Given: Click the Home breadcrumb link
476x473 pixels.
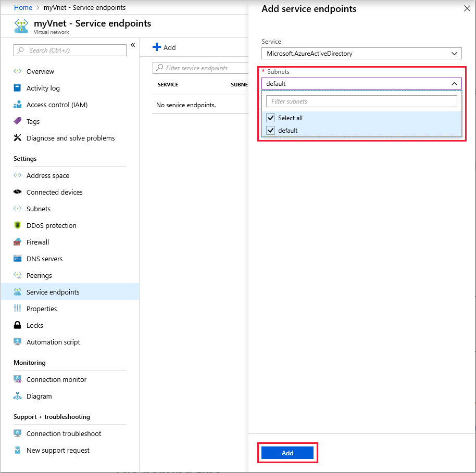Looking at the screenshot, I should (23, 8).
